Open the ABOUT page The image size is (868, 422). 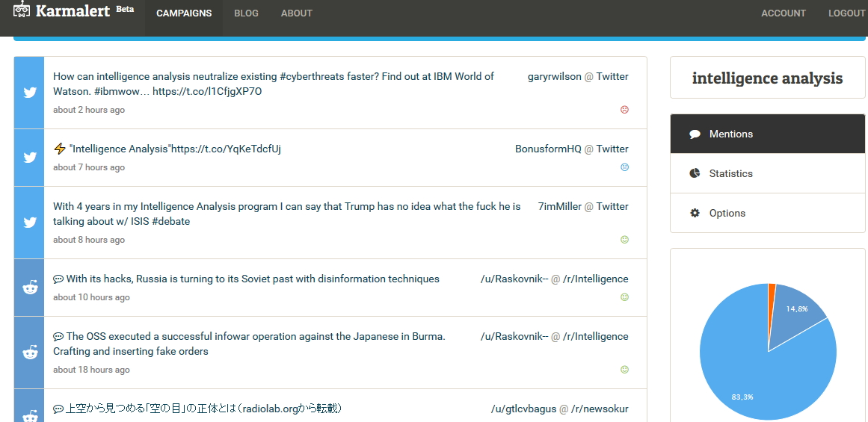(x=297, y=13)
